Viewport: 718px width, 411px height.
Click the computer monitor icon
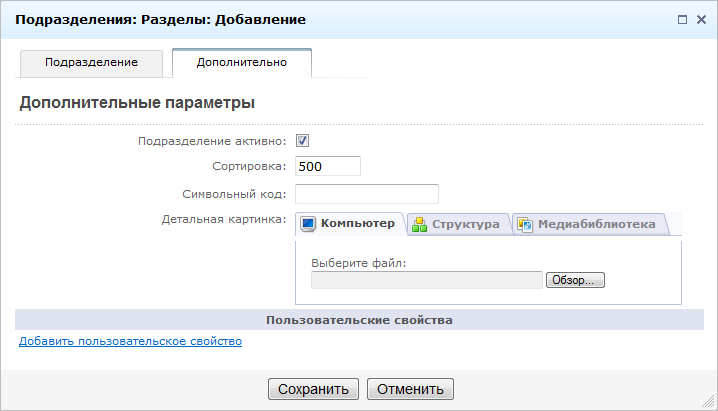(308, 224)
